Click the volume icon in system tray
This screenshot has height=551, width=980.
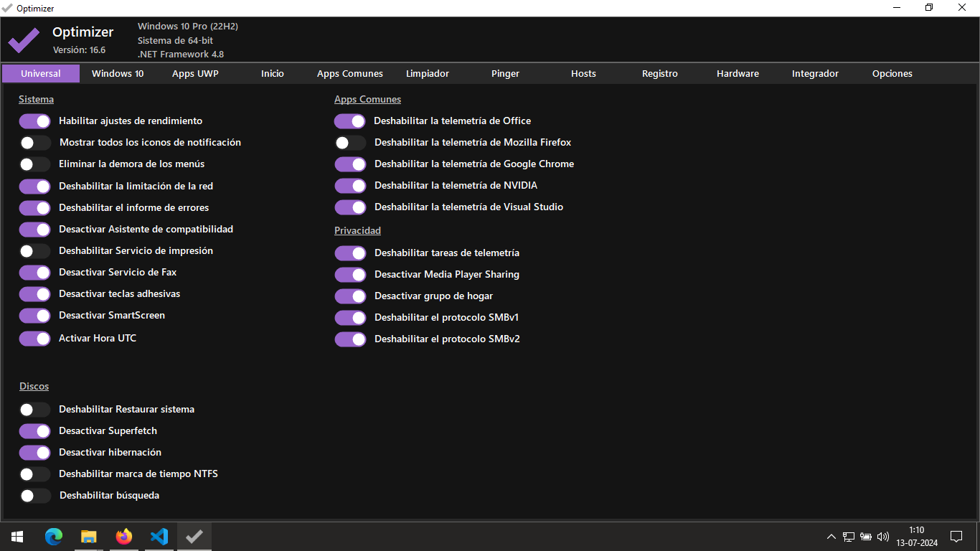pos(883,536)
